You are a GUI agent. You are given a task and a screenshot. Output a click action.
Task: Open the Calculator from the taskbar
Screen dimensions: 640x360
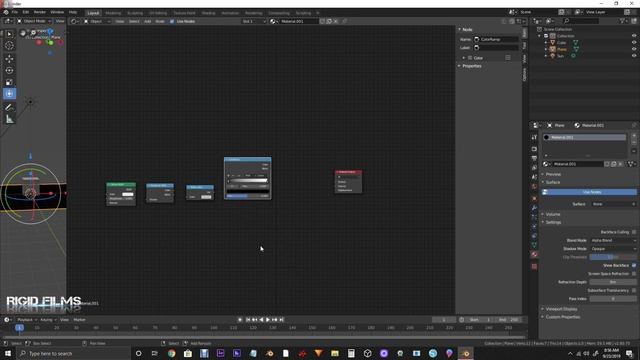pos(351,353)
